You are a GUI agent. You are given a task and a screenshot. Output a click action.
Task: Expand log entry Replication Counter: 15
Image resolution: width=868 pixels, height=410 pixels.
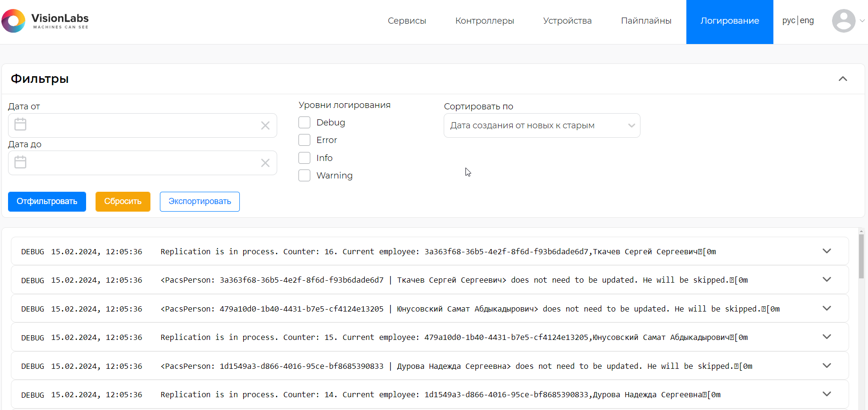[x=827, y=337]
